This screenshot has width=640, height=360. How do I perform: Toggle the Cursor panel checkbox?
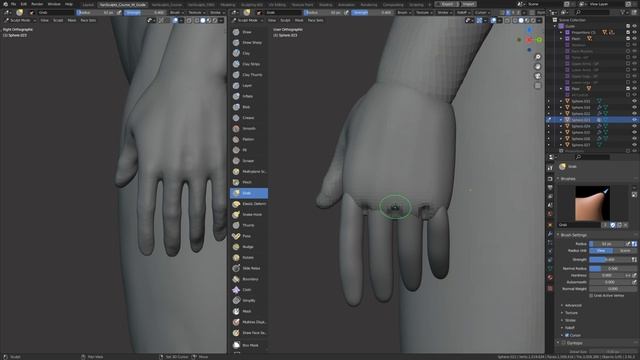567,335
